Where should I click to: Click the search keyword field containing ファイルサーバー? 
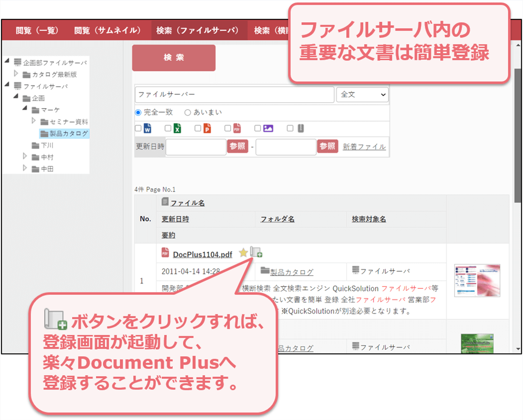(234, 95)
